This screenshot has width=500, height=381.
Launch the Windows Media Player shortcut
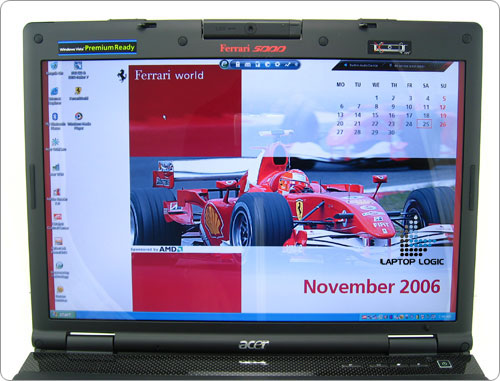pos(79,121)
